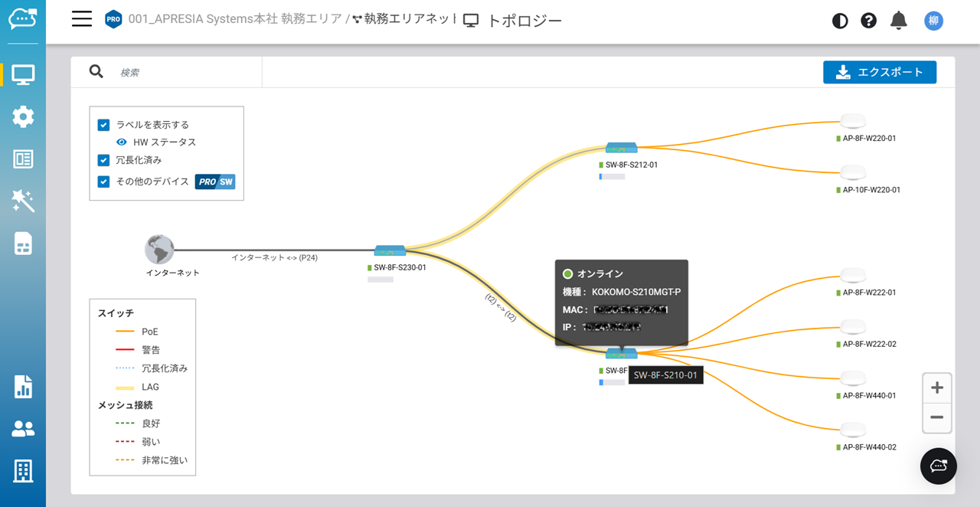Toggle the HW ステータス eye icon
Image resolution: width=980 pixels, height=507 pixels.
pyautogui.click(x=122, y=142)
